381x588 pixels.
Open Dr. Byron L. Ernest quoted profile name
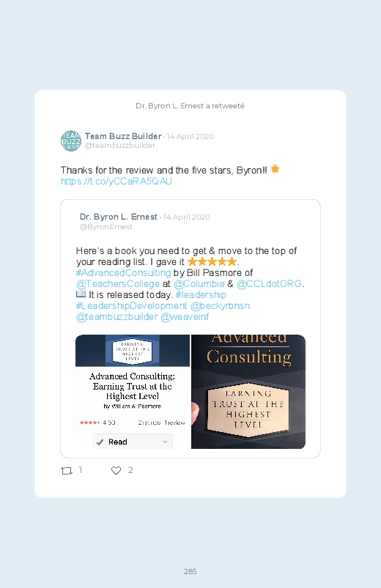[118, 217]
